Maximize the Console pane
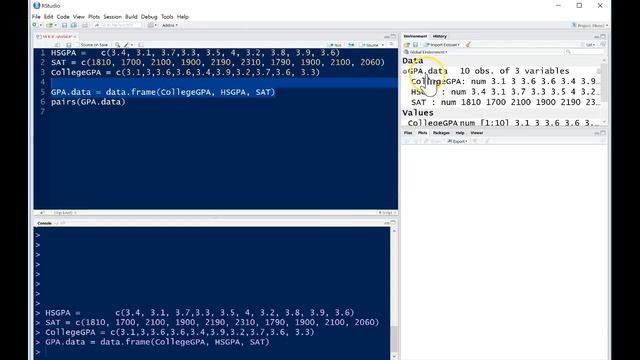This screenshot has height=360, width=640. click(393, 223)
